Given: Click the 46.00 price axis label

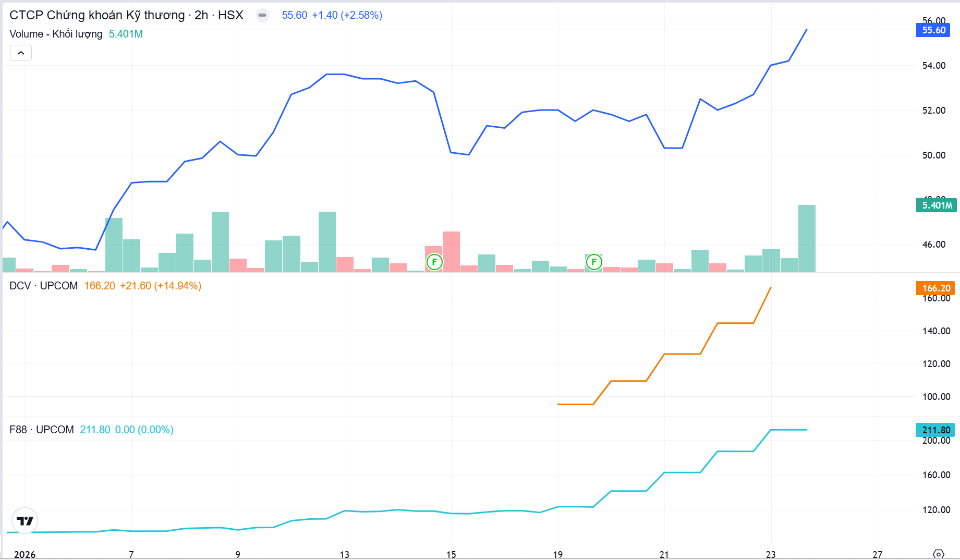Looking at the screenshot, I should (933, 245).
